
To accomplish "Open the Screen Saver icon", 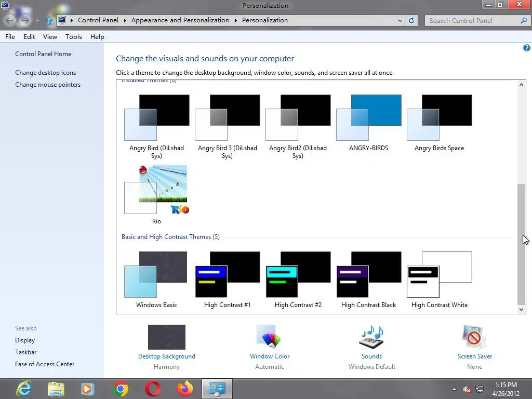I will [x=474, y=337].
